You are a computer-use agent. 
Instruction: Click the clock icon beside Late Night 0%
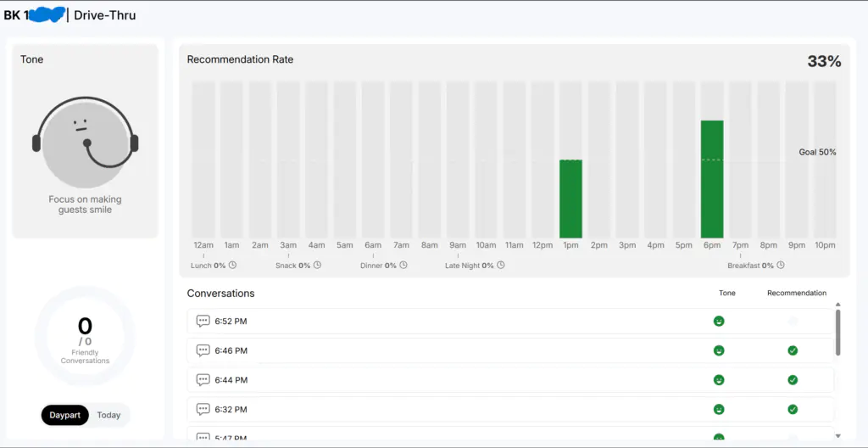pos(501,266)
